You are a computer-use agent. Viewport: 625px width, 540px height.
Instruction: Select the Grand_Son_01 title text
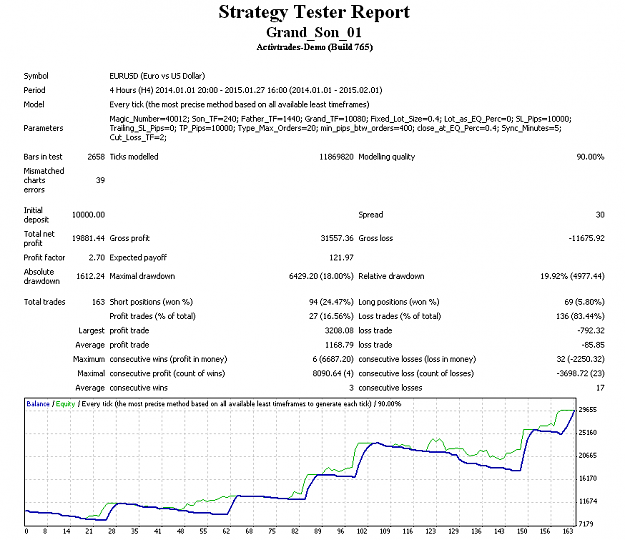pyautogui.click(x=314, y=32)
